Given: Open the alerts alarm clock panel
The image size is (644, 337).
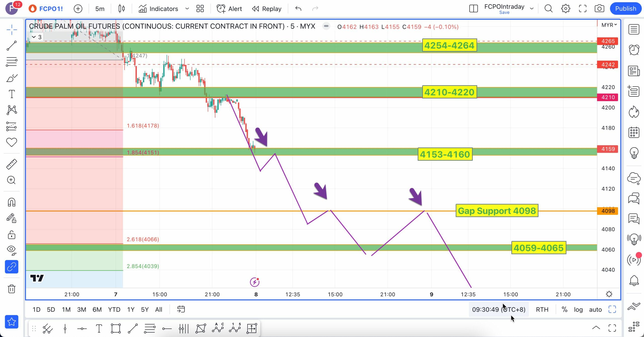Looking at the screenshot, I should tap(634, 50).
